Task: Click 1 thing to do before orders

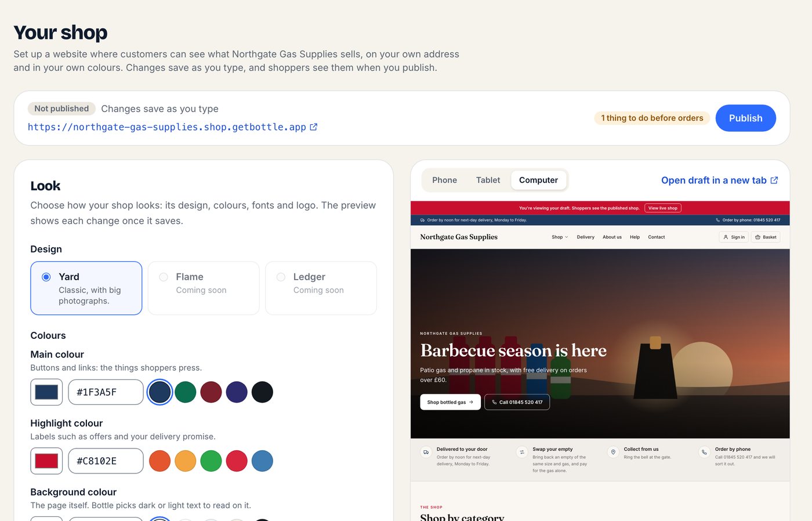Action: coord(652,118)
